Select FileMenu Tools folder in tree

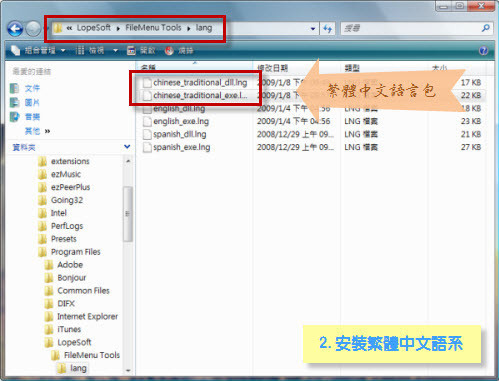tap(92, 355)
